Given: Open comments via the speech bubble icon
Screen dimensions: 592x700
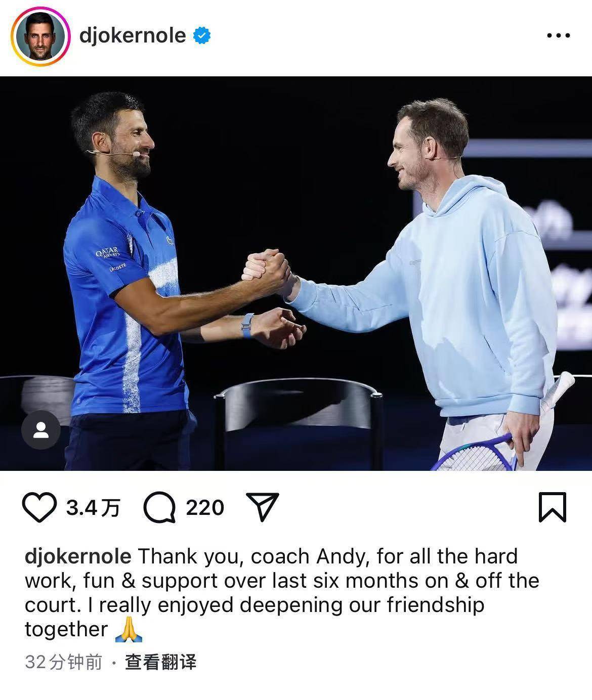Looking at the screenshot, I should pyautogui.click(x=160, y=508).
